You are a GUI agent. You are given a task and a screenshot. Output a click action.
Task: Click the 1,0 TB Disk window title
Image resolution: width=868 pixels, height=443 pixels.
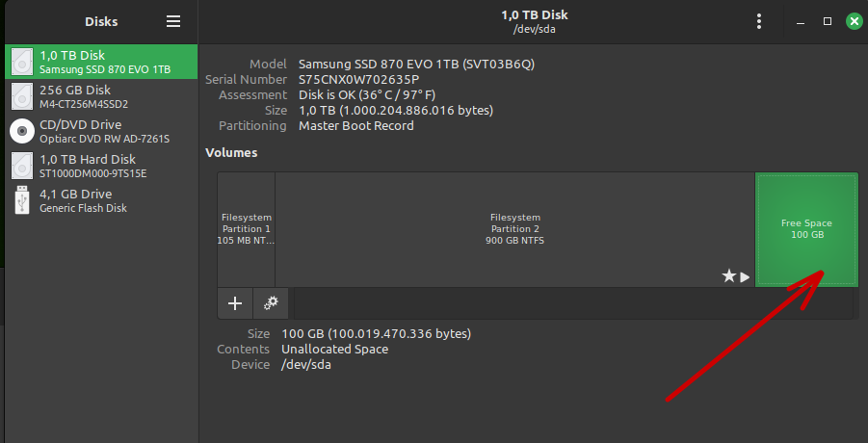535,15
